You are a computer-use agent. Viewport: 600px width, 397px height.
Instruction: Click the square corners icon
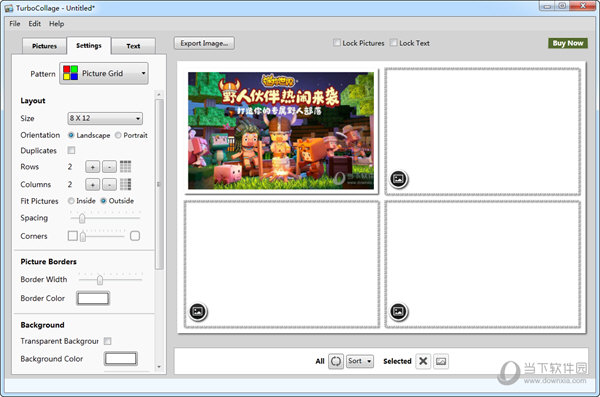point(72,236)
